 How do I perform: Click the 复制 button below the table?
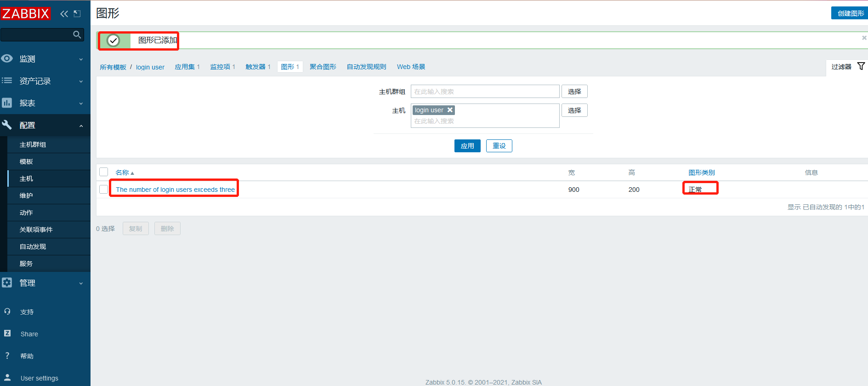(136, 229)
